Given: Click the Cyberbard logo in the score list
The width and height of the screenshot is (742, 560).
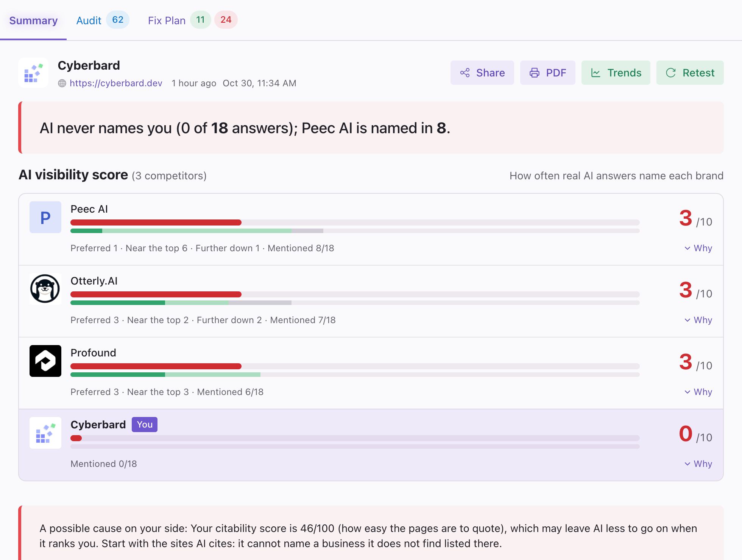Looking at the screenshot, I should [x=45, y=433].
